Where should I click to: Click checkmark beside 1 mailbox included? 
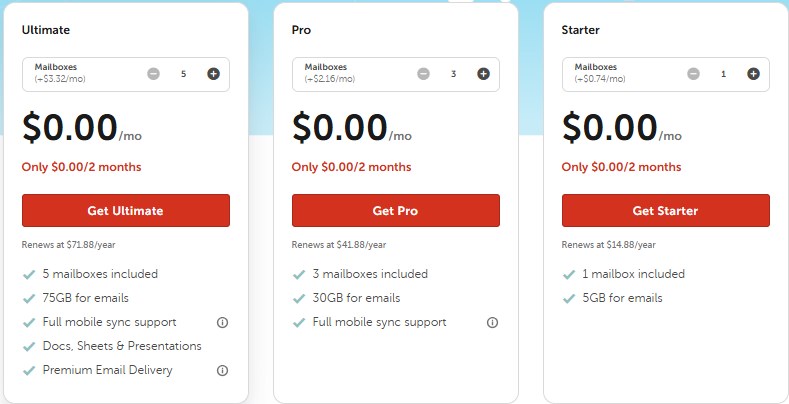point(568,274)
